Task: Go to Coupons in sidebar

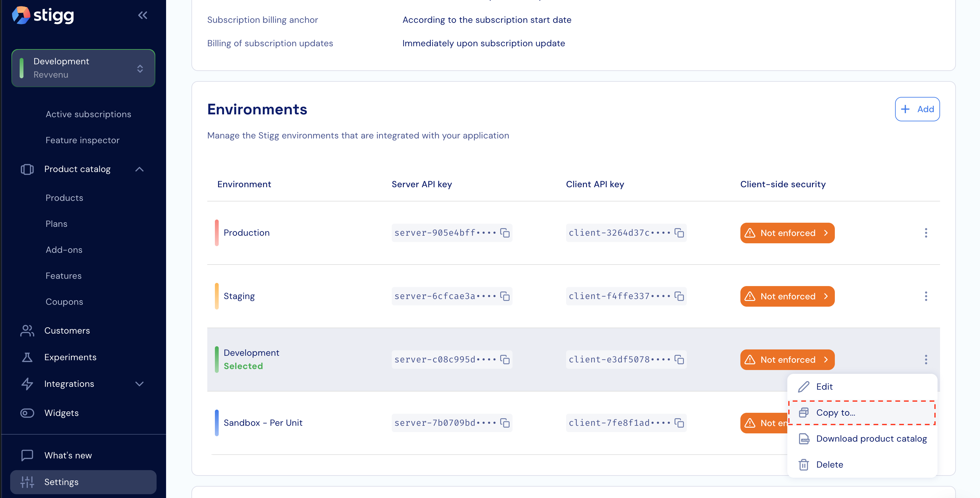Action: (64, 302)
